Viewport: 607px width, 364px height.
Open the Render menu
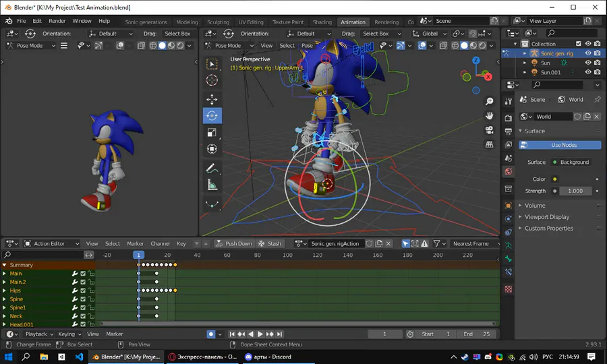[x=57, y=21]
